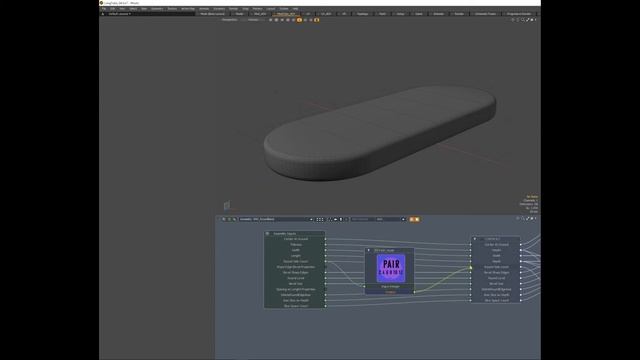
Task: Click the maximize arrows icon in schematic corner
Action: click(x=528, y=218)
